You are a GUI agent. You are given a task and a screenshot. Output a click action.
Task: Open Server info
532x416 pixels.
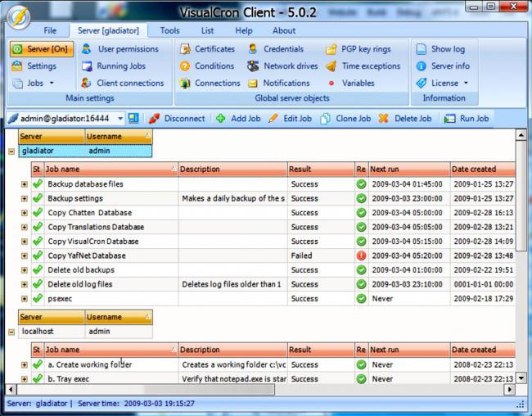coord(443,66)
